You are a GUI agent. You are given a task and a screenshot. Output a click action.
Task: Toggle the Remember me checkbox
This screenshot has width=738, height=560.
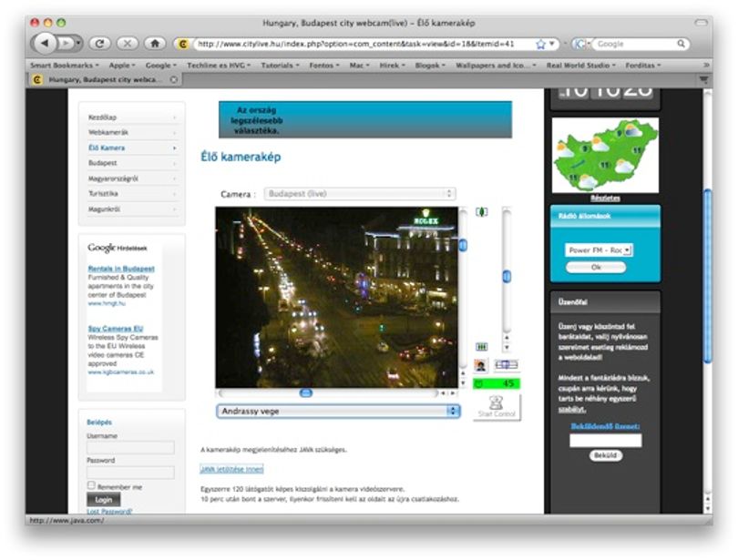point(91,485)
